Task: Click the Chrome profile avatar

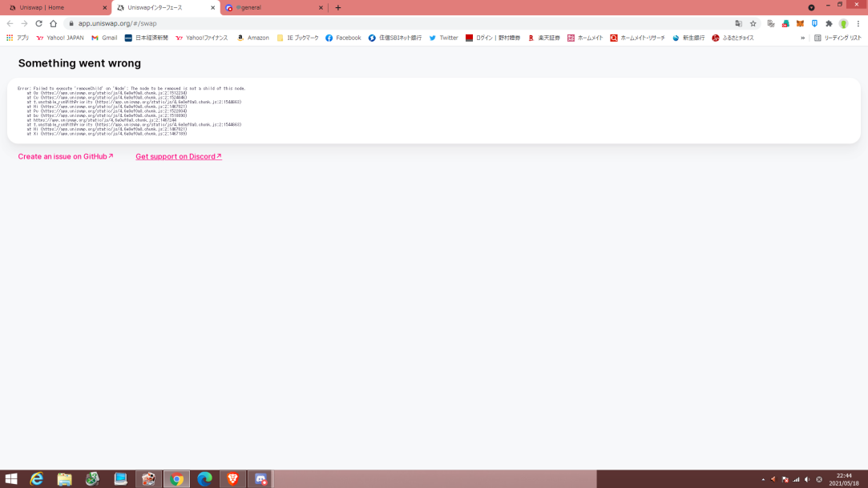Action: coord(843,24)
